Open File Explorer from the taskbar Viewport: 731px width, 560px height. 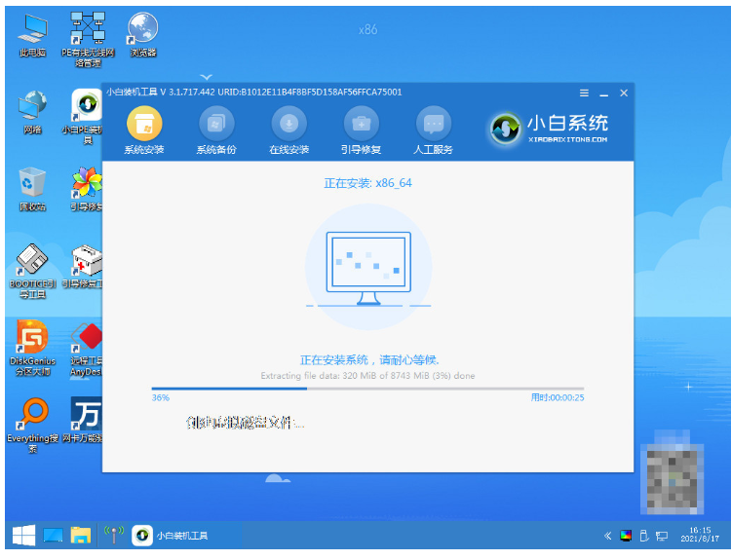(x=80, y=535)
